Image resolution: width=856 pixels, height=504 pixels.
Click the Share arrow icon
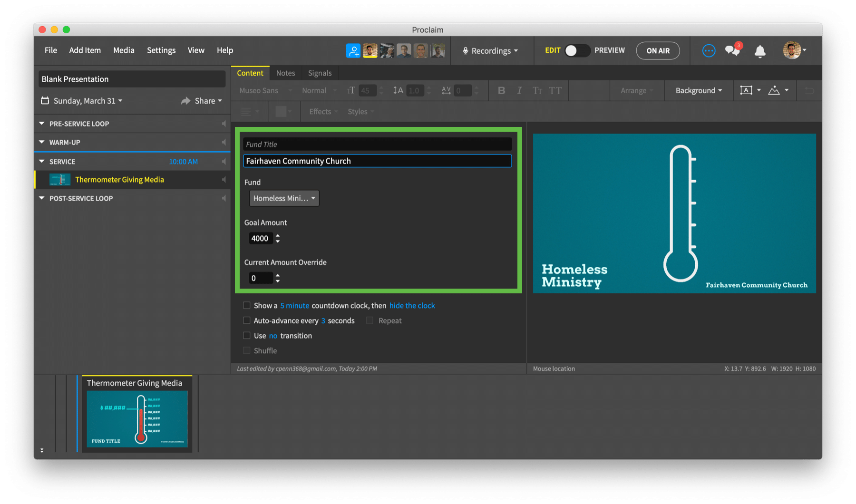tap(185, 101)
